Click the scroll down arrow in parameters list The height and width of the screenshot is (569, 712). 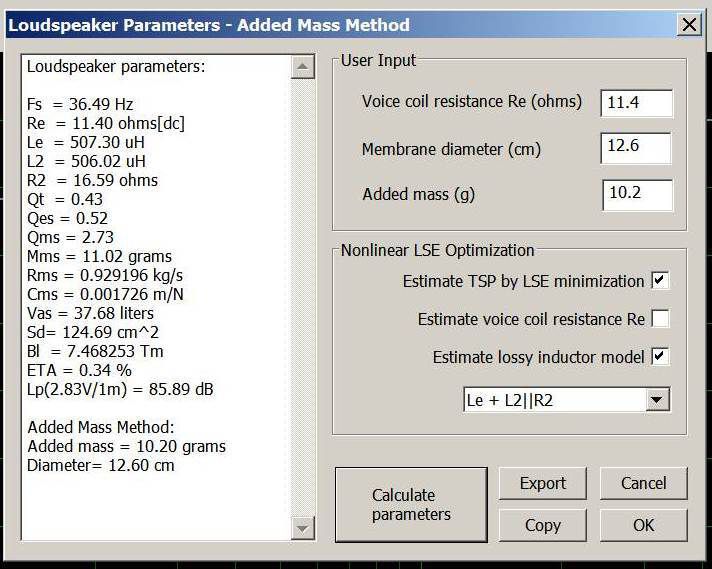[x=302, y=528]
